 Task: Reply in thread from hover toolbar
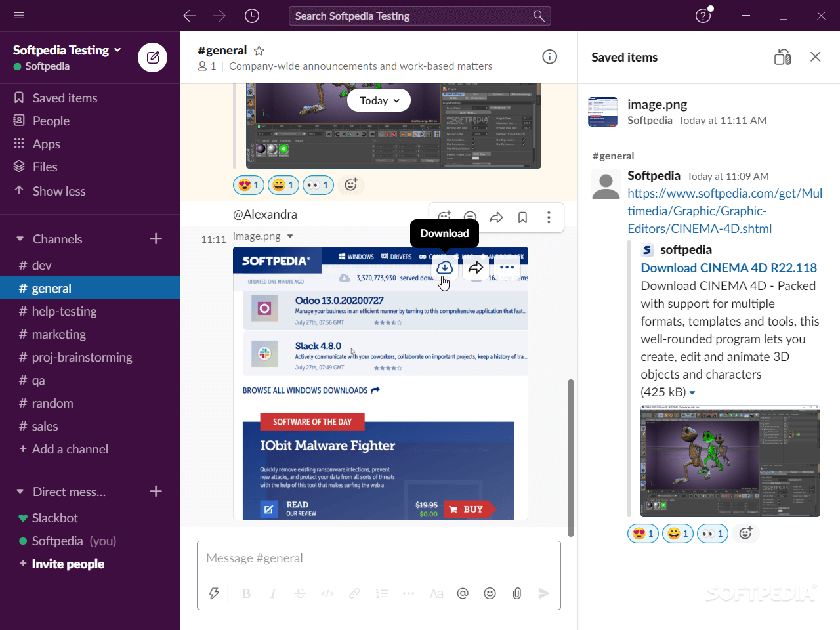pos(470,217)
